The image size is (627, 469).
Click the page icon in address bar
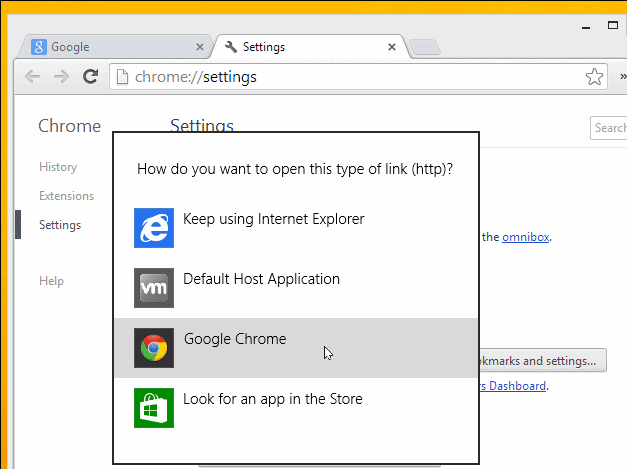(x=122, y=77)
